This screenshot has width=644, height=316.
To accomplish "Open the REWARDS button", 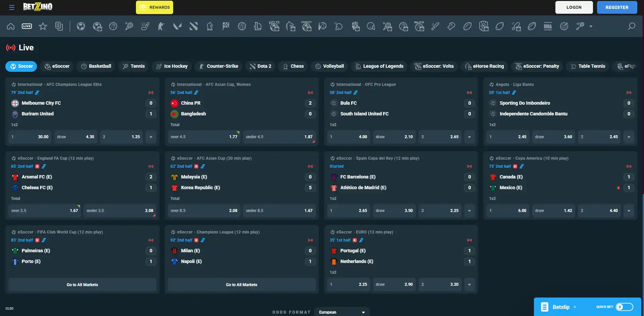I will click(154, 7).
